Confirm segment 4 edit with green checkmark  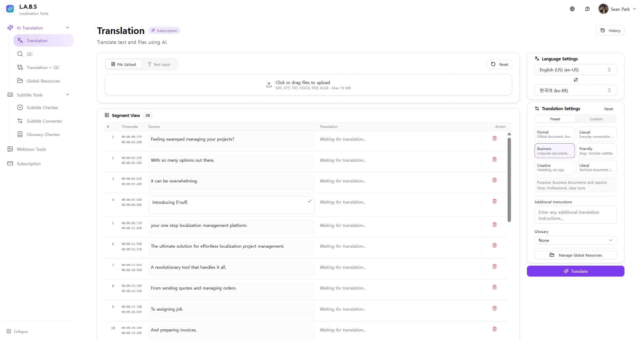pyautogui.click(x=309, y=201)
